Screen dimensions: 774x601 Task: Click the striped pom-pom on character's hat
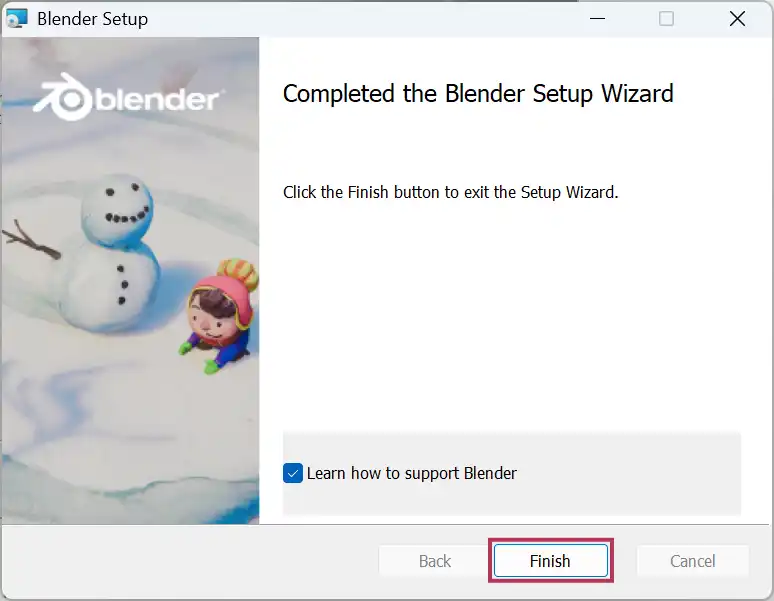[x=238, y=273]
